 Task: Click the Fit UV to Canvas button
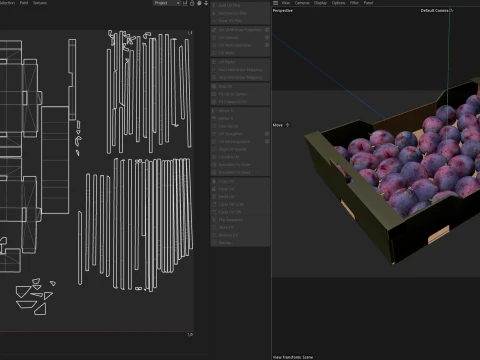[240, 94]
